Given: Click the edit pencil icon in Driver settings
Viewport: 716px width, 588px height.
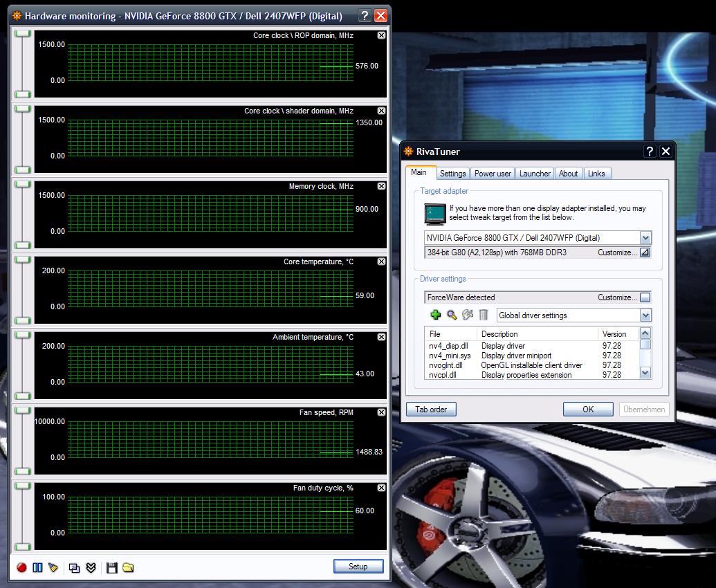Looking at the screenshot, I should (x=468, y=315).
